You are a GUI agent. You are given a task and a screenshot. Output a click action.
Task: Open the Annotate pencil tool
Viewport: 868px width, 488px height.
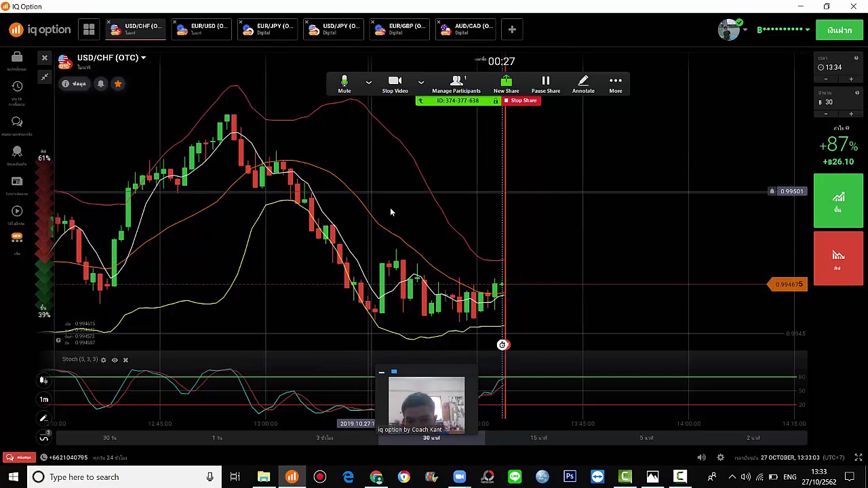point(583,85)
